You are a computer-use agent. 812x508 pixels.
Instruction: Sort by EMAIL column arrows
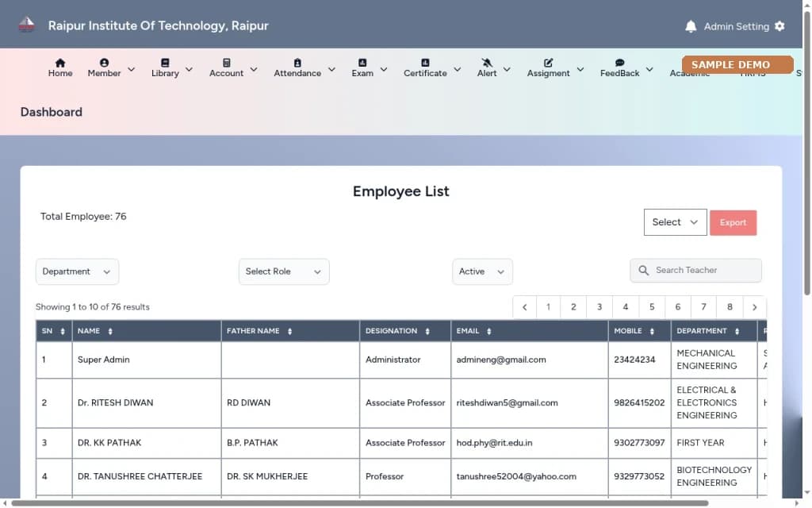488,331
